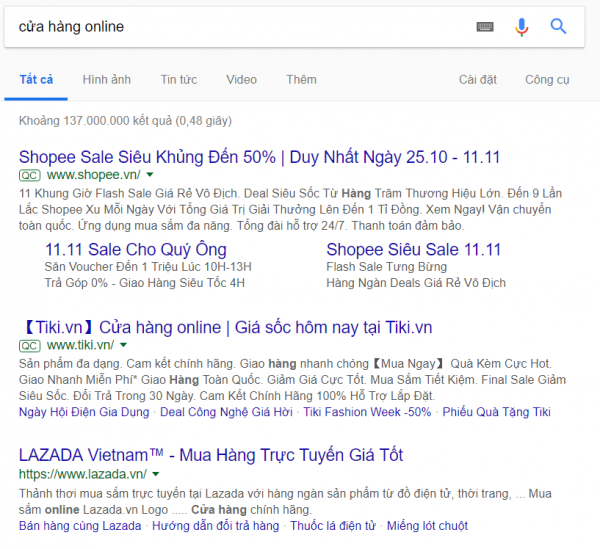Select the 'Tất cả' tab

(36, 80)
